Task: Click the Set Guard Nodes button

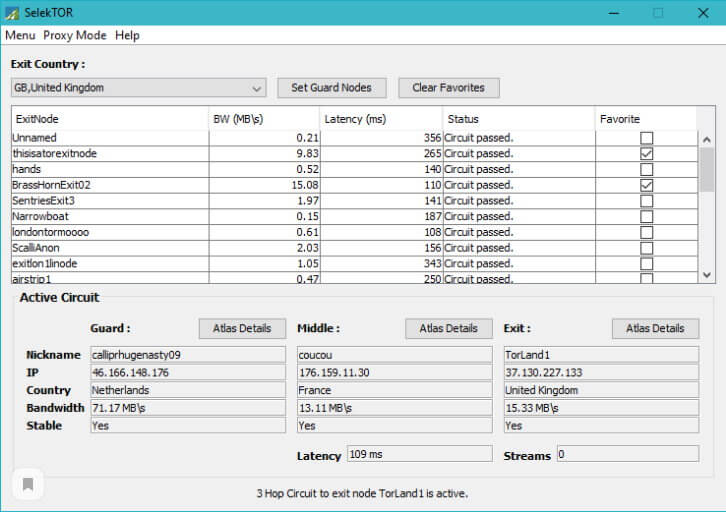Action: (x=331, y=88)
